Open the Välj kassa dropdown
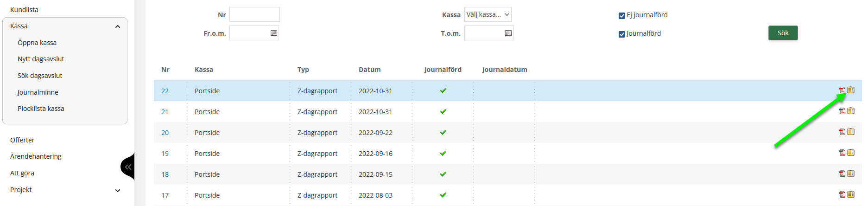The height and width of the screenshot is (206, 868). (x=488, y=14)
